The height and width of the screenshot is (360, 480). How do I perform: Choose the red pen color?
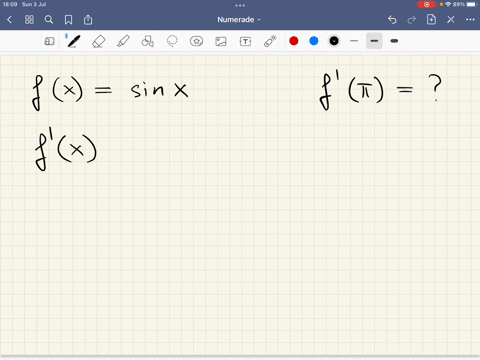click(x=294, y=41)
